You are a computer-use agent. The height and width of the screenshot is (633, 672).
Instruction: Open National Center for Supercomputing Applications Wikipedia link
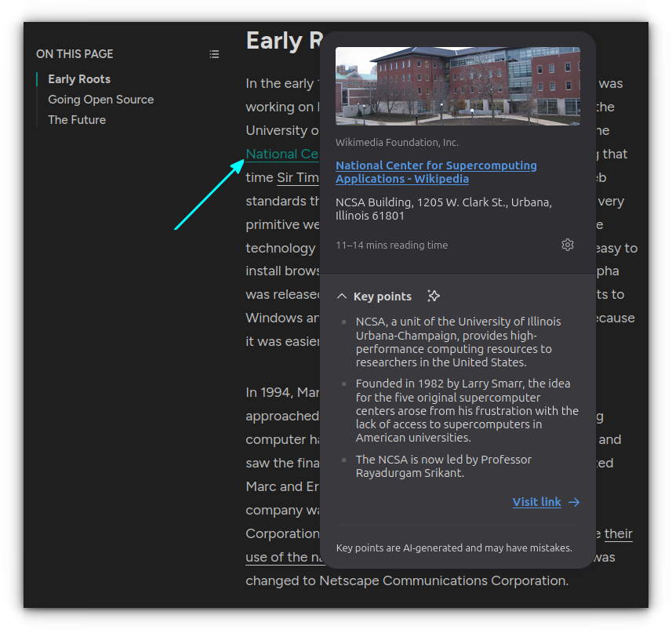(436, 172)
